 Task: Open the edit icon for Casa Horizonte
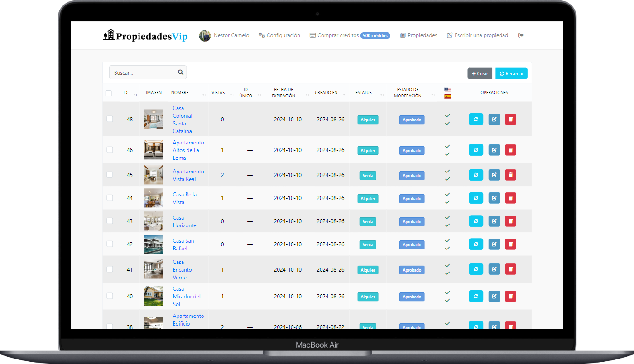pyautogui.click(x=494, y=221)
